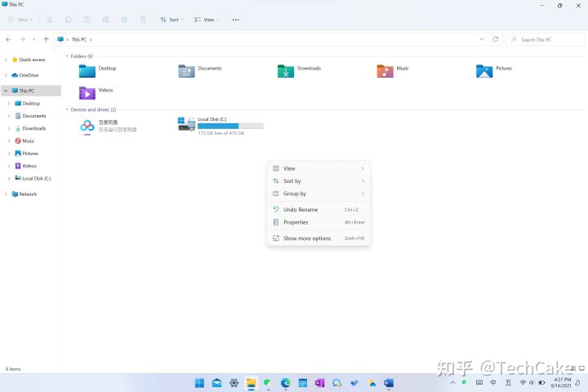The width and height of the screenshot is (588, 392).
Task: Open OneNote from the taskbar
Action: pyautogui.click(x=319, y=383)
